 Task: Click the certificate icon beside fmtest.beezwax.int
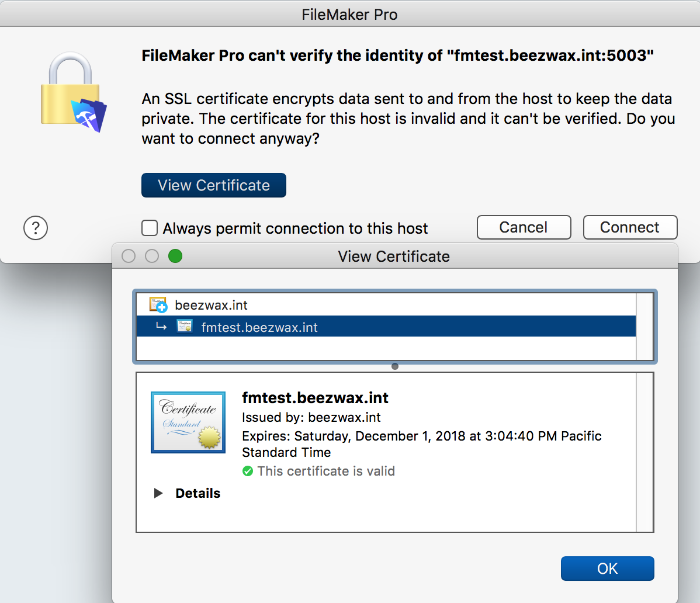pos(183,326)
